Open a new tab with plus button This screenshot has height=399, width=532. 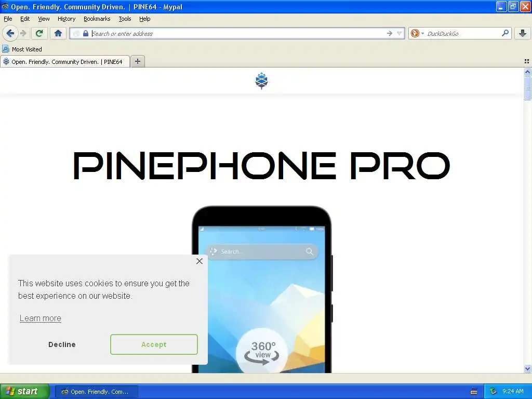[x=137, y=61]
